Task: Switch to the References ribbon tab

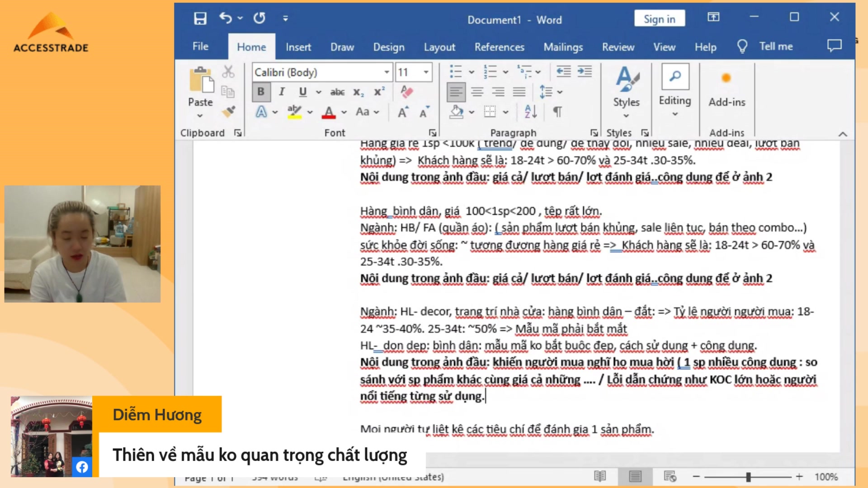Action: tap(499, 47)
